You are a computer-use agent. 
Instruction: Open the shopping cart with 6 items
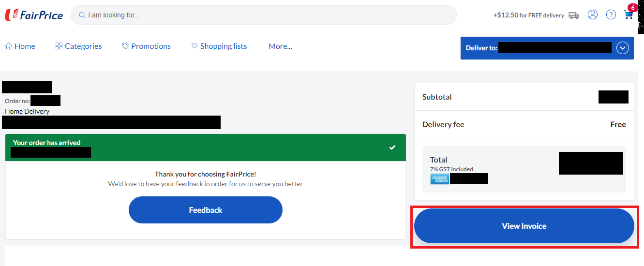point(629,13)
